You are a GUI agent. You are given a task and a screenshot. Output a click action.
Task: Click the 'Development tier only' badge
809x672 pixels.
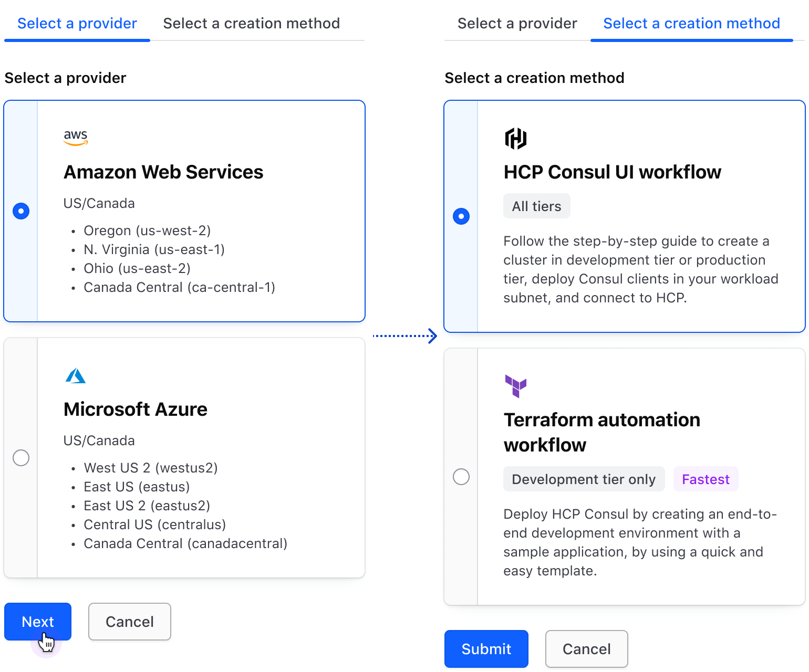584,479
